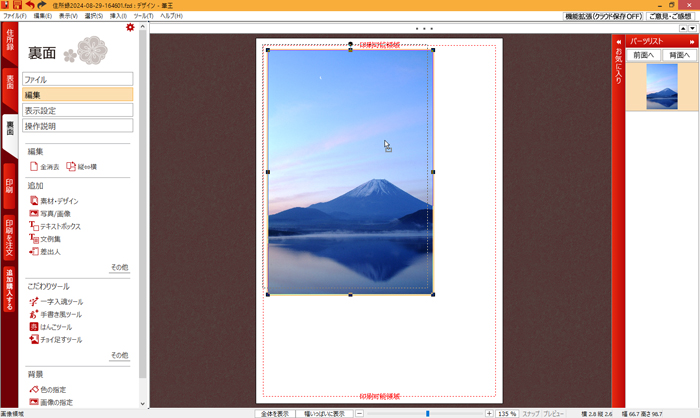Click the zoom slider in status bar
The height and width of the screenshot is (418, 700).
[427, 413]
